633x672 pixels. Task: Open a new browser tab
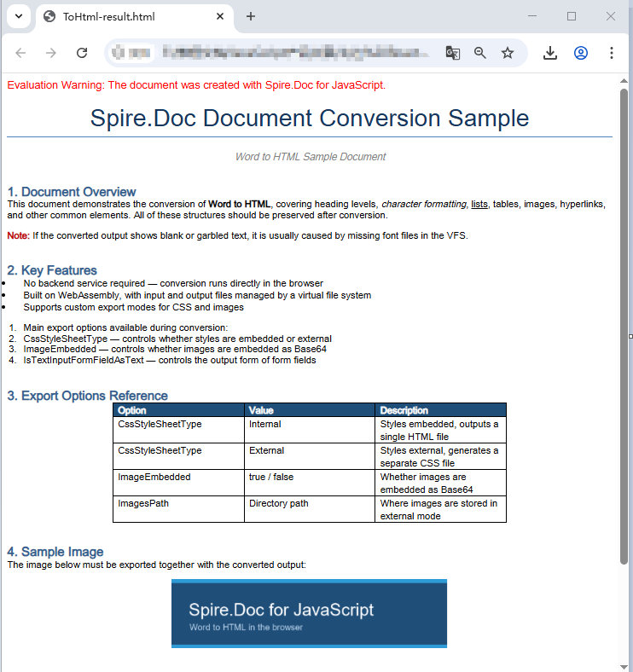tap(251, 16)
